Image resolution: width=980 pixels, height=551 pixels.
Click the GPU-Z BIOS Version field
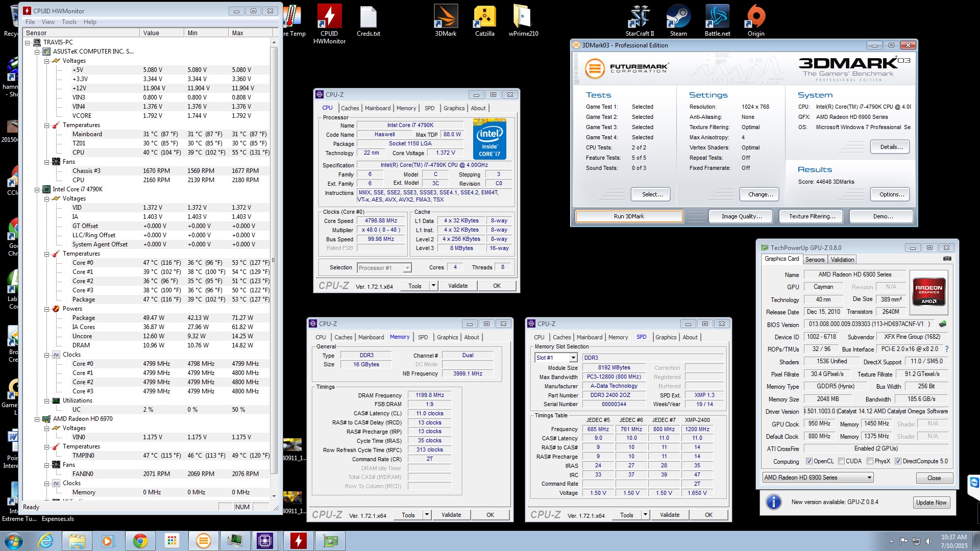point(870,324)
